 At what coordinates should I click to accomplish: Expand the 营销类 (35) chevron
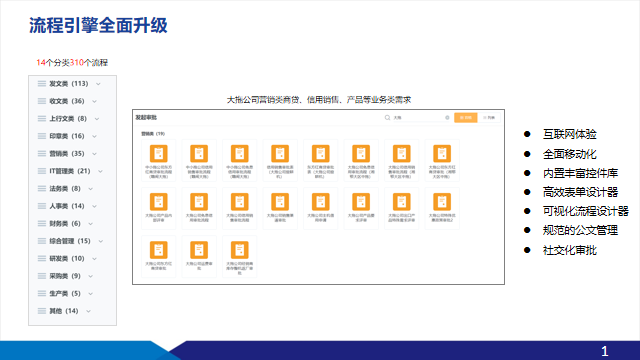pyautogui.click(x=94, y=154)
